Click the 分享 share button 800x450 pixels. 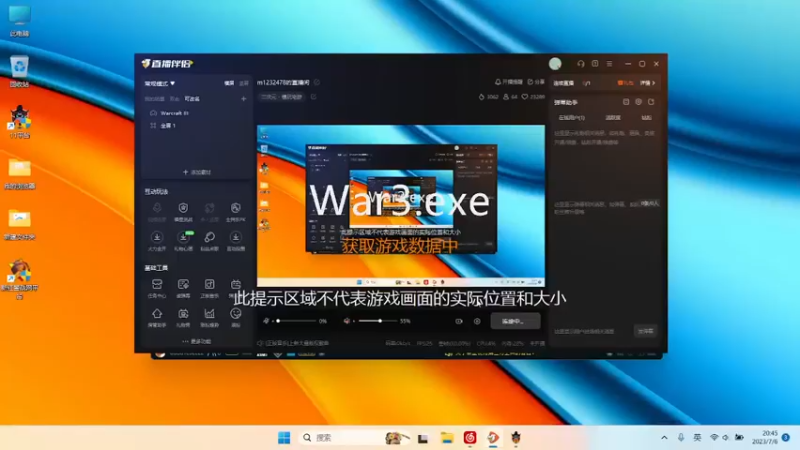(x=536, y=82)
